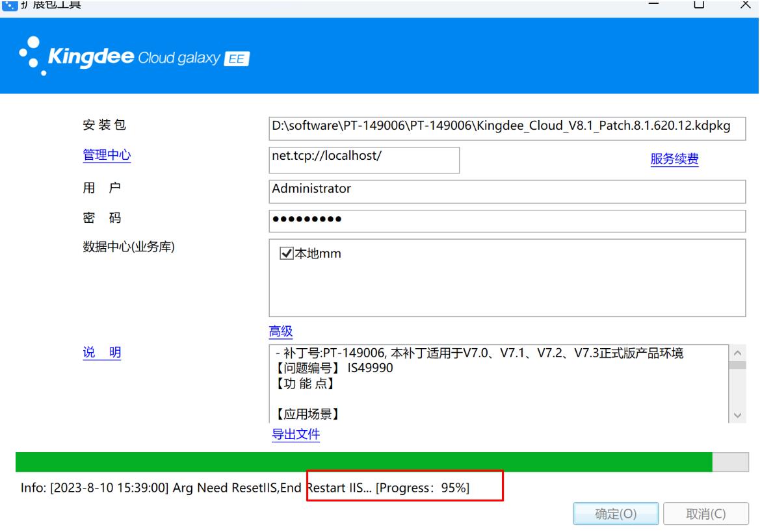Click the Restart IIS progress status text
760x532 pixels.
(388, 487)
